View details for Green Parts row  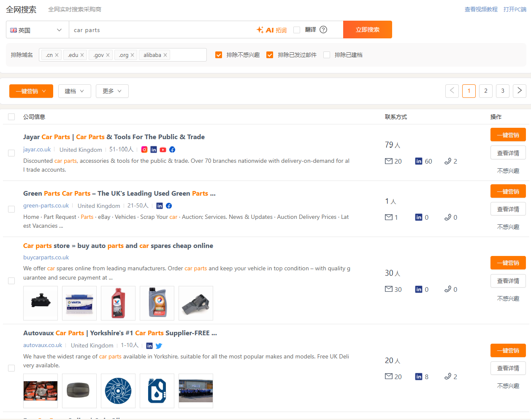click(x=508, y=209)
